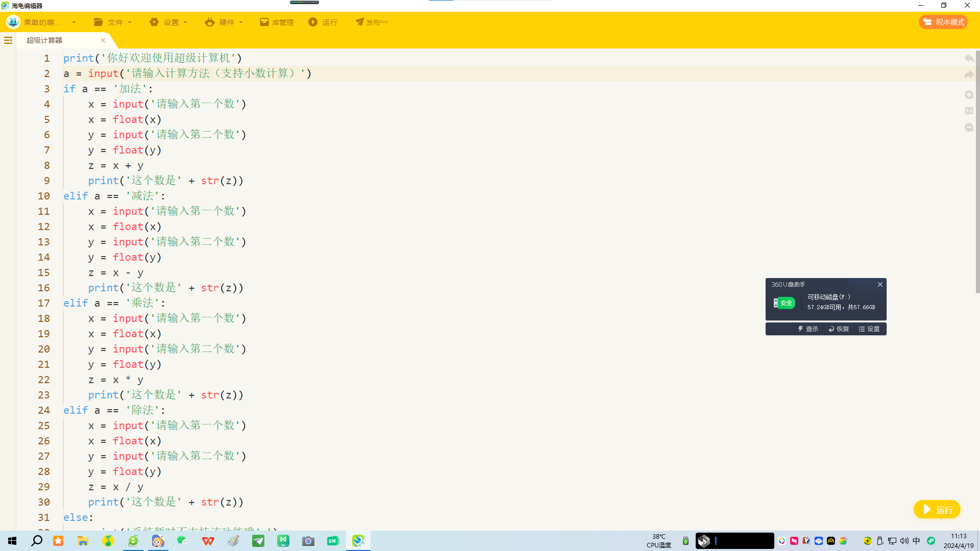
Task: Click the network tray icon
Action: click(892, 541)
